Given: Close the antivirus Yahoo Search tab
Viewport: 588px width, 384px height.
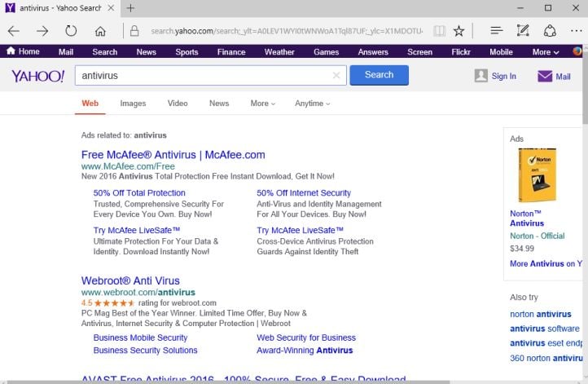Looking at the screenshot, I should pos(111,8).
